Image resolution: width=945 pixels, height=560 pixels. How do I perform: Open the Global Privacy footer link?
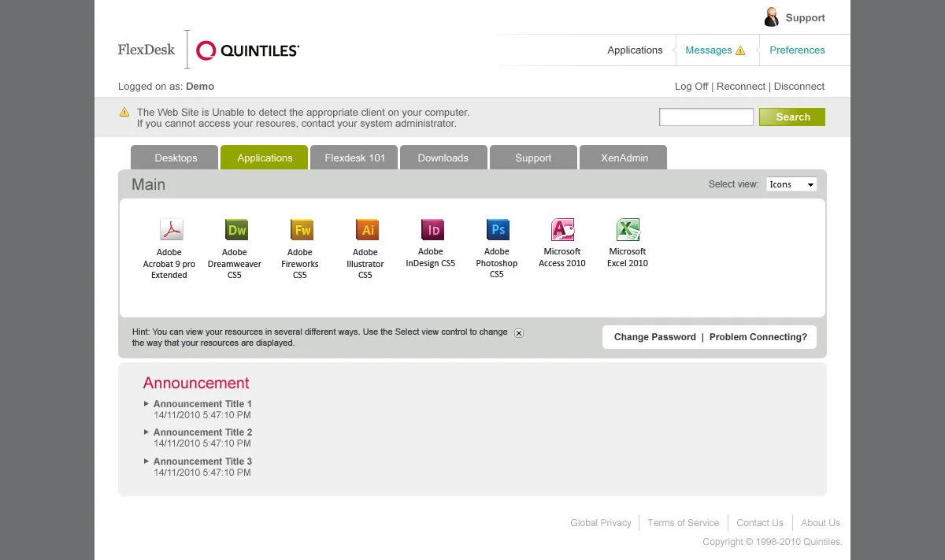coord(601,523)
